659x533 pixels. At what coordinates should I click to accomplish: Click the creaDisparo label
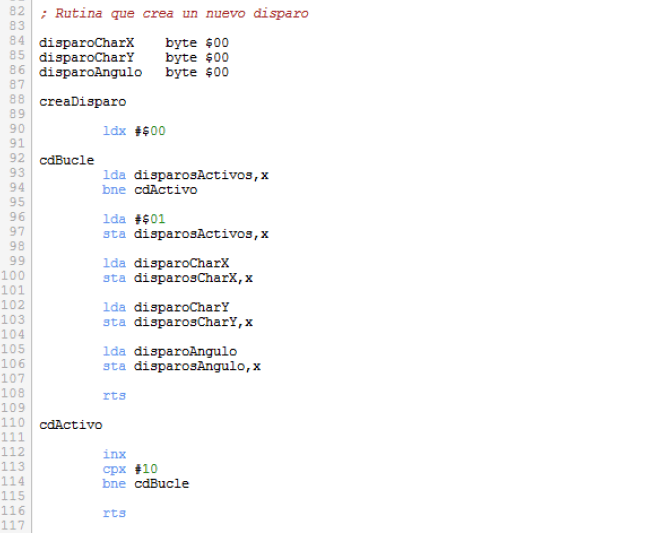[82, 101]
